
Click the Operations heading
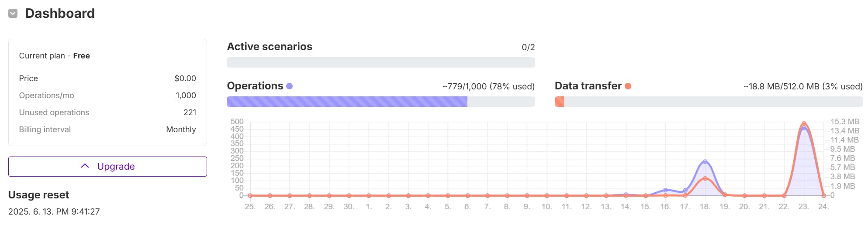[255, 86]
